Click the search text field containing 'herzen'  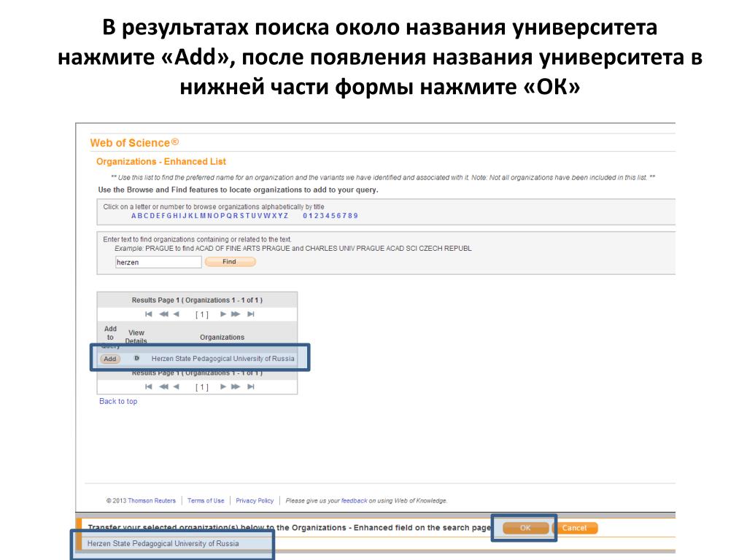pyautogui.click(x=158, y=262)
